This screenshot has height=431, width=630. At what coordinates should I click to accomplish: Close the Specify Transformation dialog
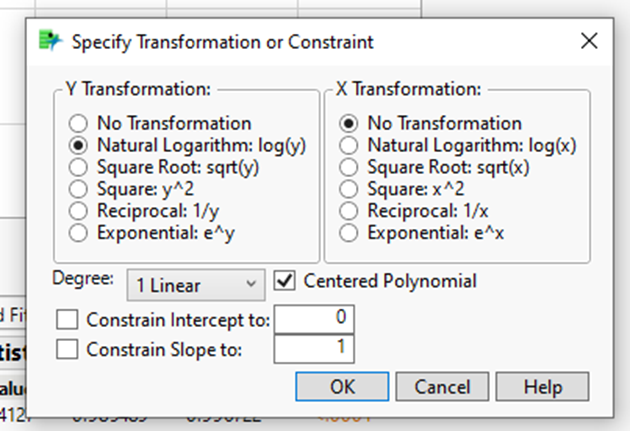click(589, 41)
